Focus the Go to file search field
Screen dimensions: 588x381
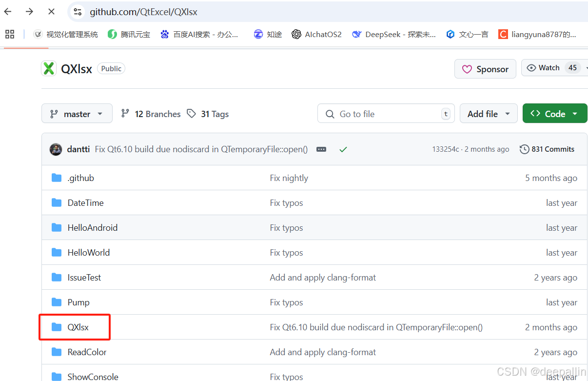(x=386, y=114)
